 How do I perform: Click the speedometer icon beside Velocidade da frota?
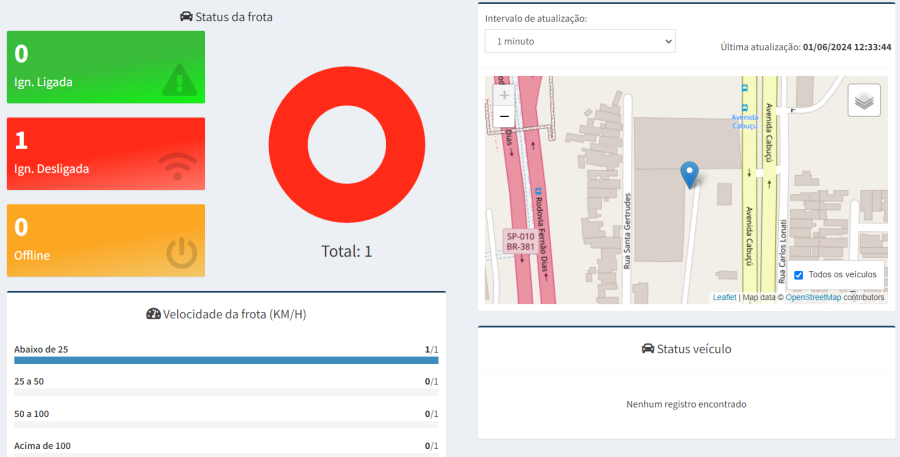pos(153,314)
